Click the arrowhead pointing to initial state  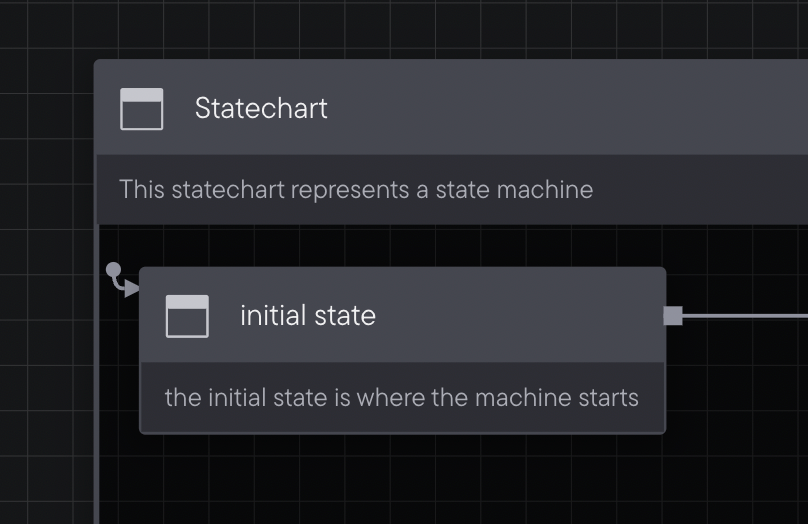coord(132,289)
